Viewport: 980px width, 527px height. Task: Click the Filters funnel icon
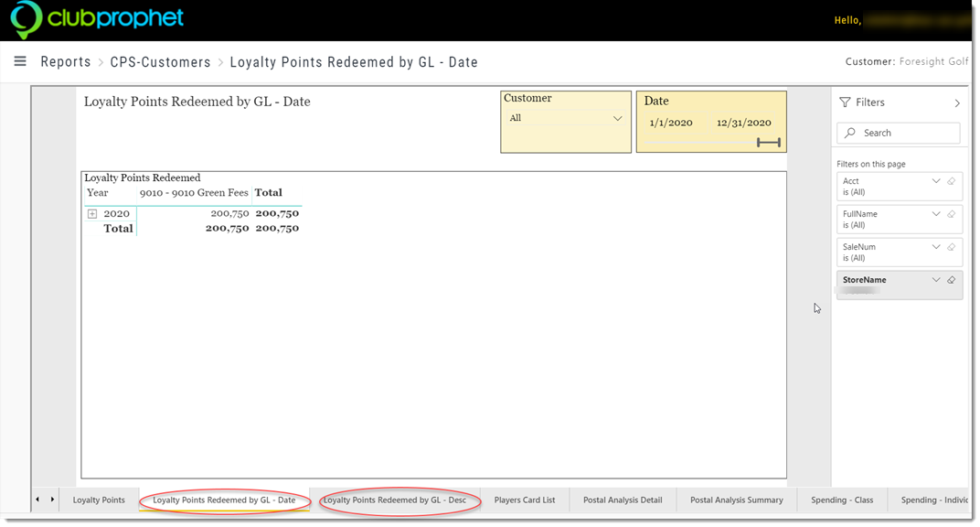[845, 102]
